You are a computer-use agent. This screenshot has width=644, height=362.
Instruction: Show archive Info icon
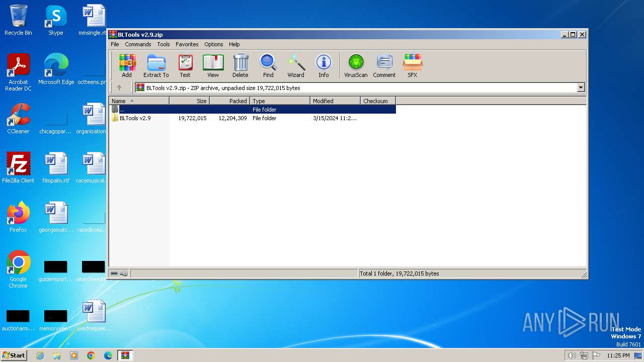tap(324, 66)
